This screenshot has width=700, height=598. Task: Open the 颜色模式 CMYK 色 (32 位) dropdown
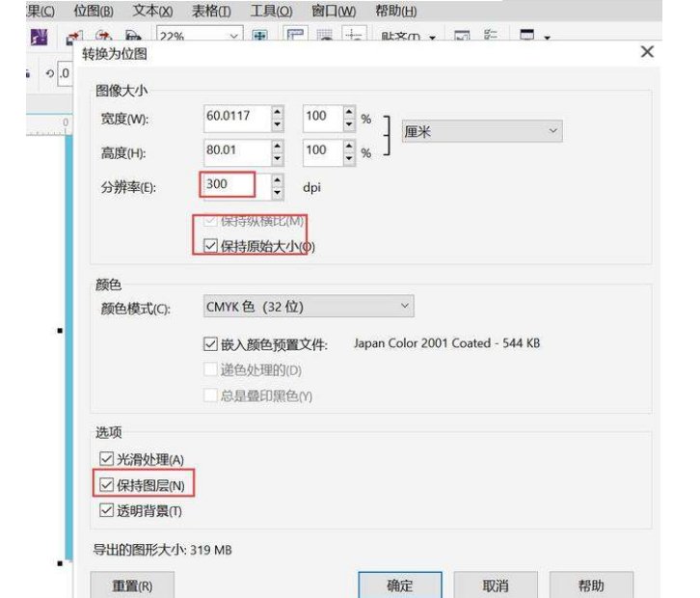309,307
